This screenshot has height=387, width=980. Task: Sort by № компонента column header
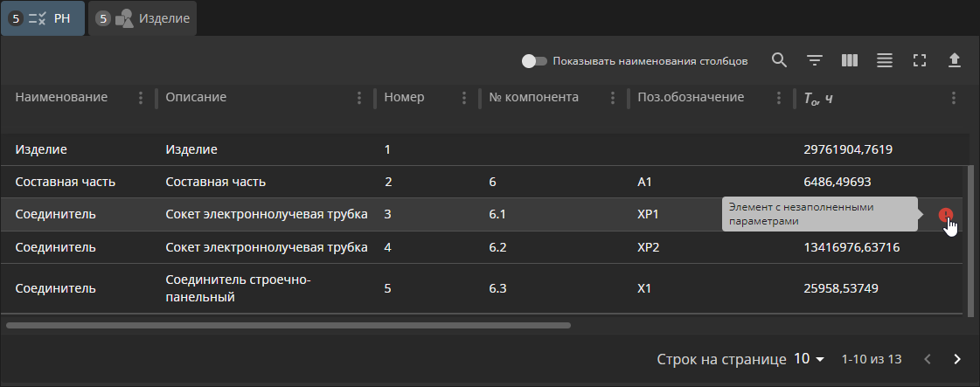534,97
